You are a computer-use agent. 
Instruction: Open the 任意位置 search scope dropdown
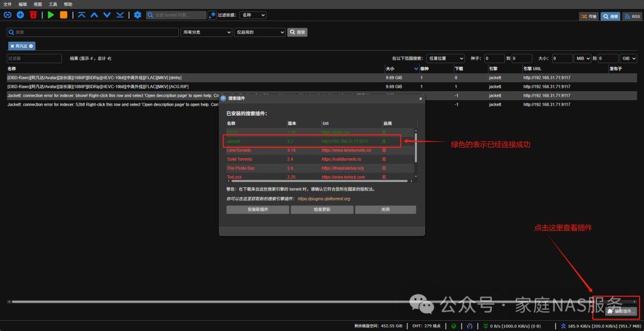click(445, 58)
